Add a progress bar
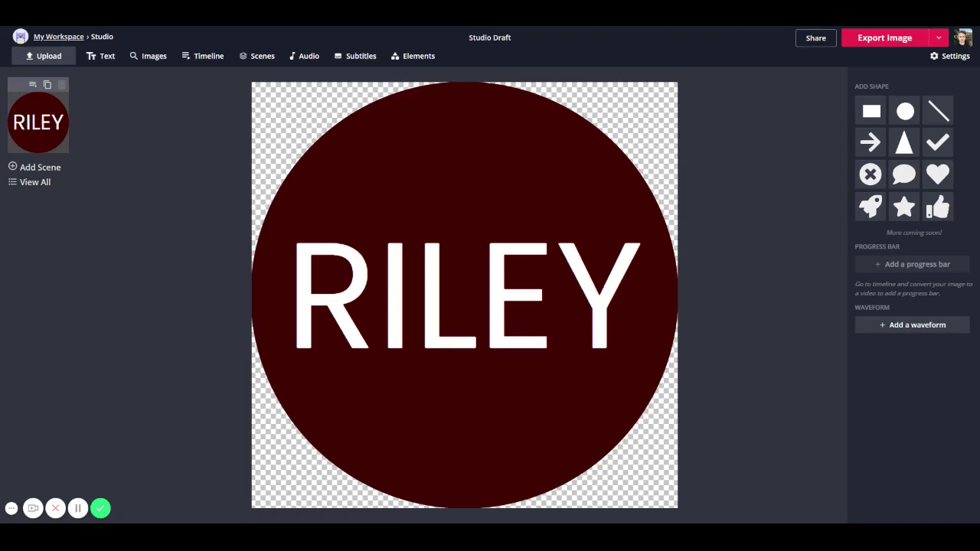980x551 pixels. coord(912,264)
